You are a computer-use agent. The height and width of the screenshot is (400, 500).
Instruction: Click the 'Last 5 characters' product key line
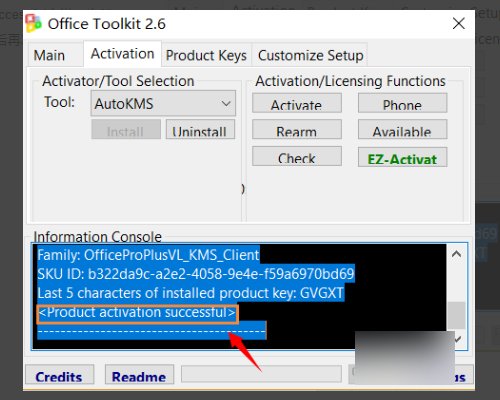click(x=190, y=293)
